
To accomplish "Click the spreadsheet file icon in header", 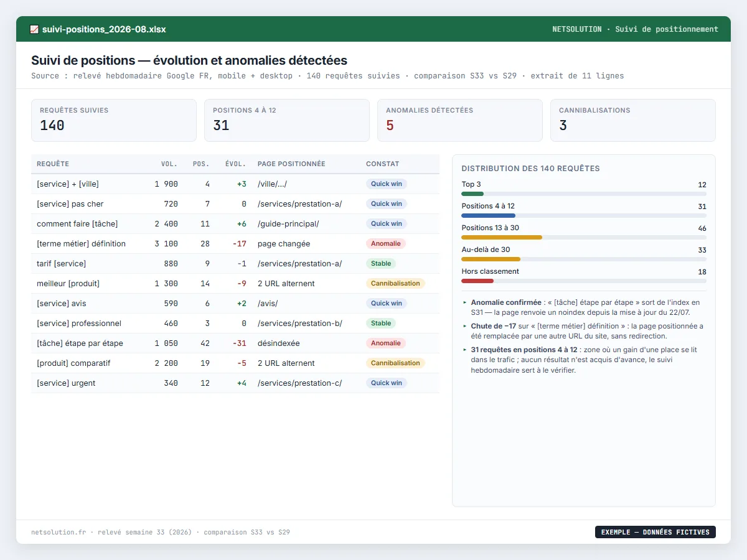I will click(x=34, y=29).
